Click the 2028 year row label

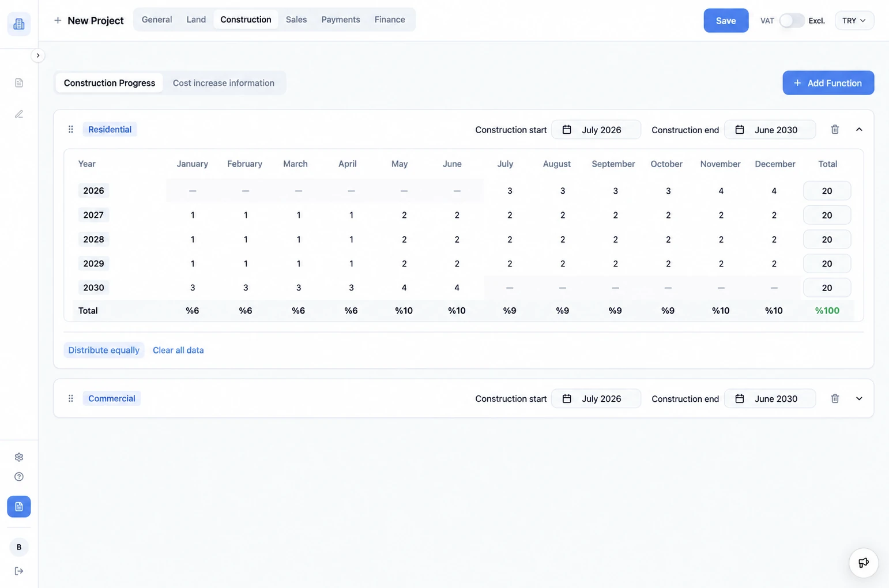93,239
